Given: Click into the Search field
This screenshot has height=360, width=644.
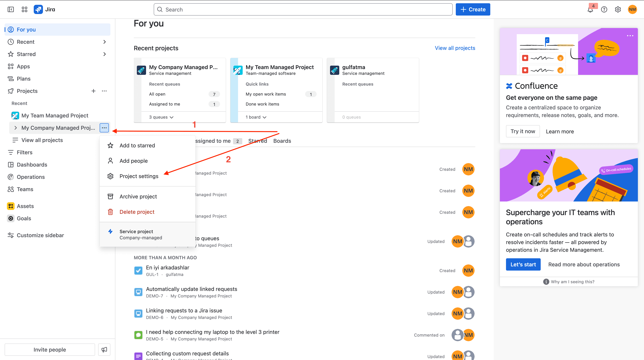Looking at the screenshot, I should pos(303,10).
